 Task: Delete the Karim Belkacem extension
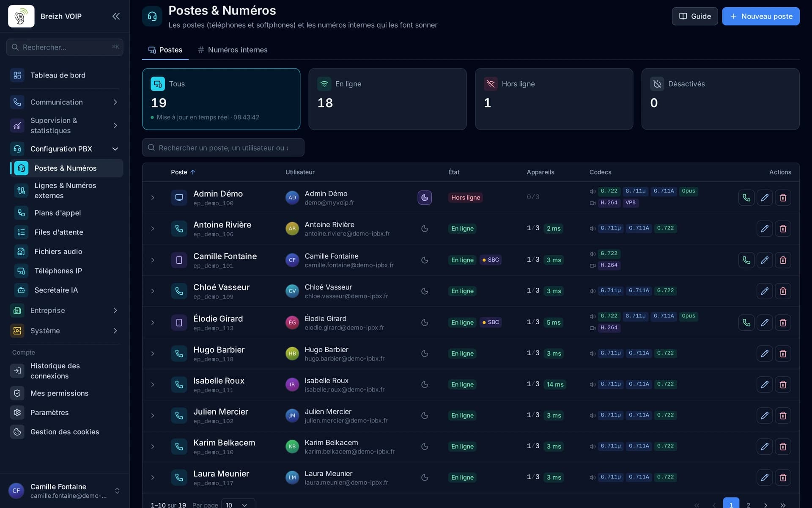coord(783,446)
